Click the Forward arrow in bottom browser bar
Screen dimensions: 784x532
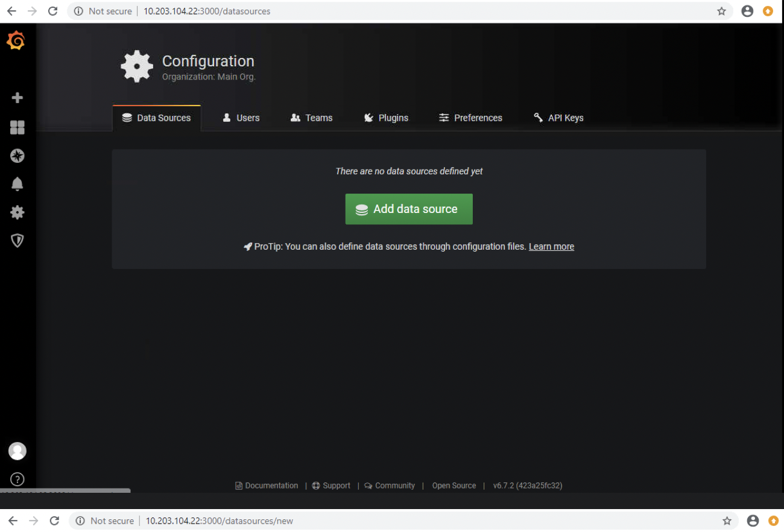(x=34, y=521)
